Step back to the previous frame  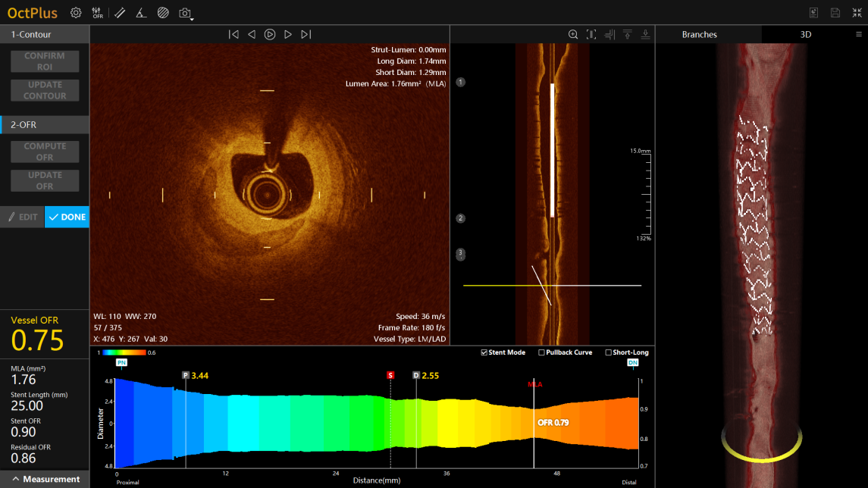(x=252, y=34)
